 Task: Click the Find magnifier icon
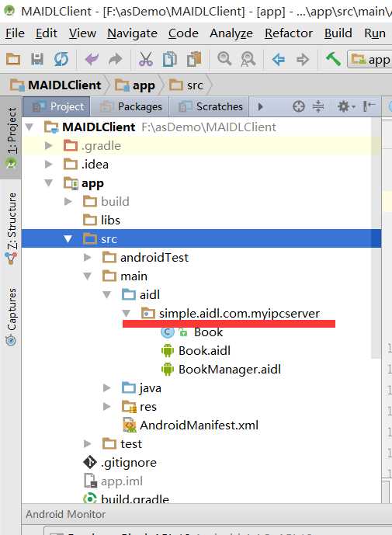tap(224, 59)
